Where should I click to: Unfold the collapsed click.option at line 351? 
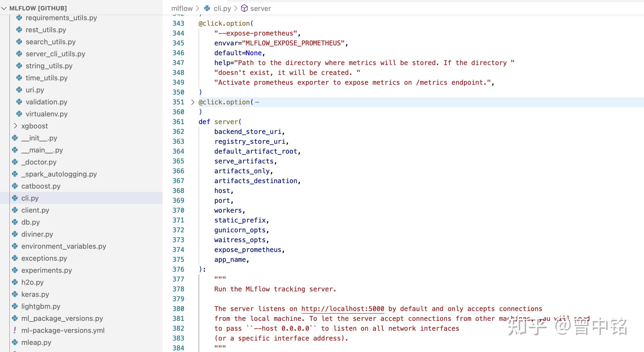click(x=193, y=102)
